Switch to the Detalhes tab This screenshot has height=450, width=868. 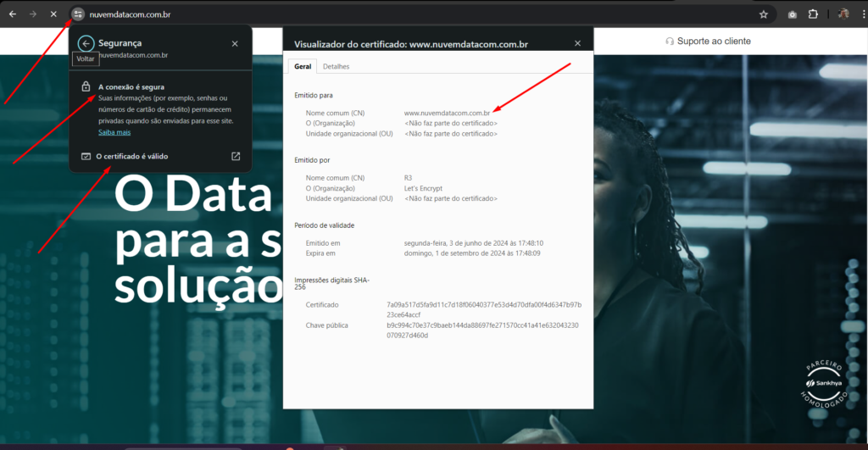click(x=336, y=66)
